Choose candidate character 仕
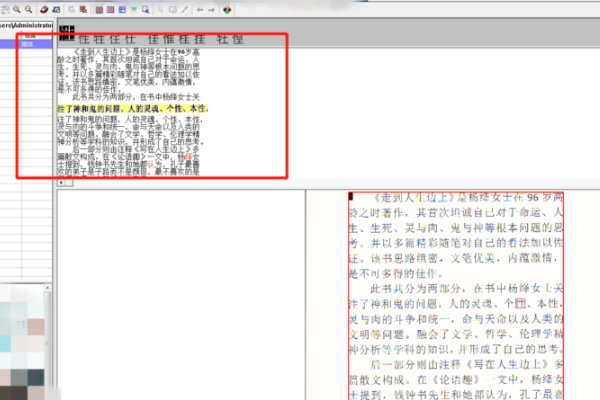Screen dimensions: 600x400 pyautogui.click(x=130, y=39)
